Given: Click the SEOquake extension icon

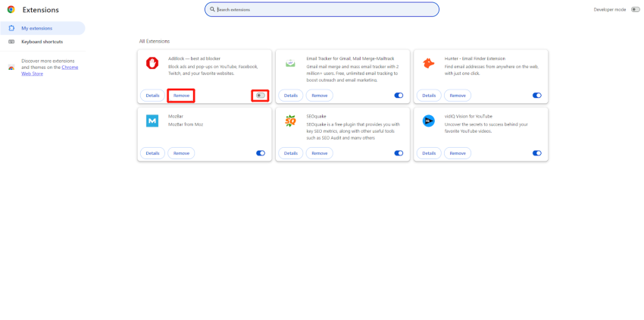Looking at the screenshot, I should [x=290, y=121].
